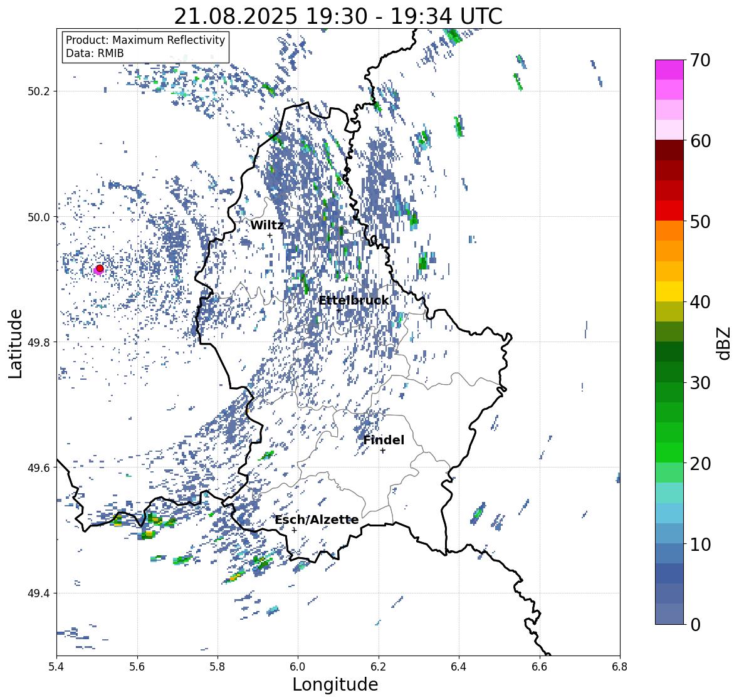The height and width of the screenshot is (700, 739).
Task: Click the red dot radar marker
Action: [100, 268]
